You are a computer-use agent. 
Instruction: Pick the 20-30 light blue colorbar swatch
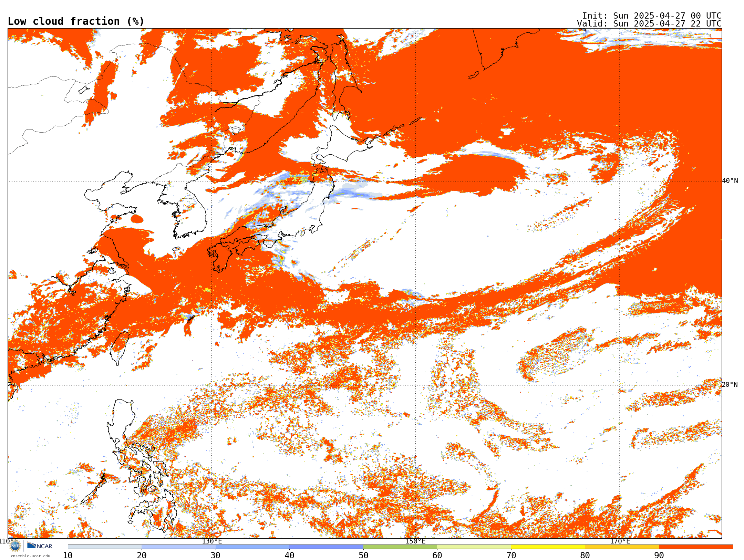click(178, 547)
